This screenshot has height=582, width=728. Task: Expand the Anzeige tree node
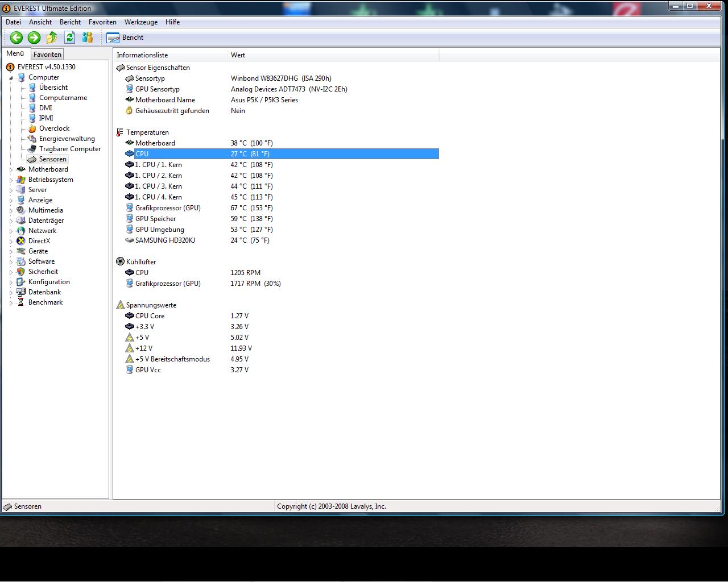point(11,201)
